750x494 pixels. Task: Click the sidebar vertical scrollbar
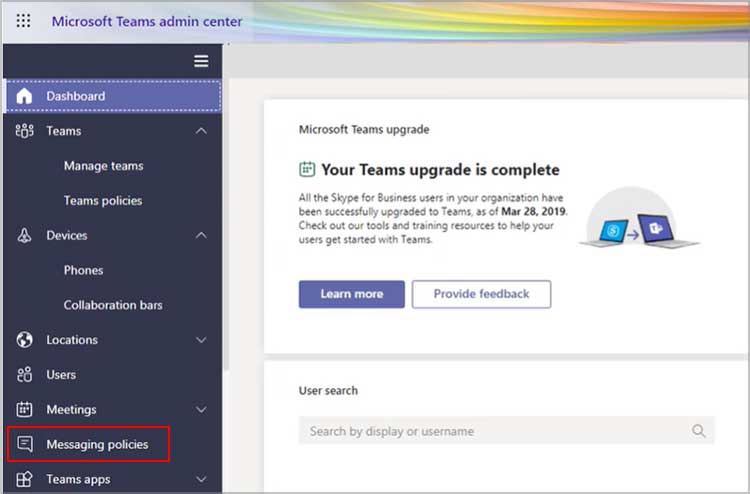point(225,225)
